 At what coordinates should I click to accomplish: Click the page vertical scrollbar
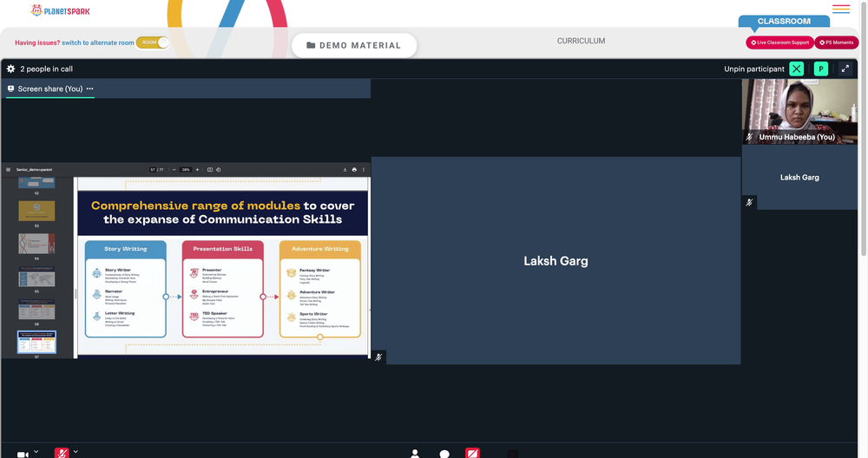pos(864,128)
